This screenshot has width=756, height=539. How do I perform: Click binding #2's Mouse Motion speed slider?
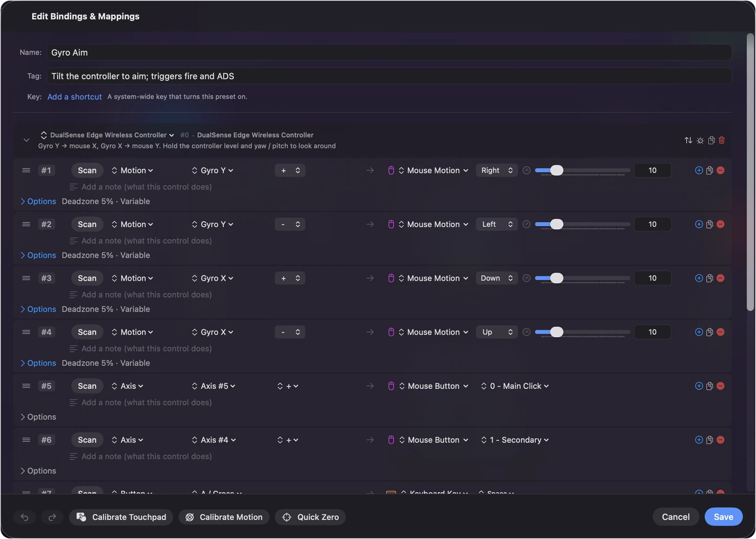pyautogui.click(x=582, y=225)
